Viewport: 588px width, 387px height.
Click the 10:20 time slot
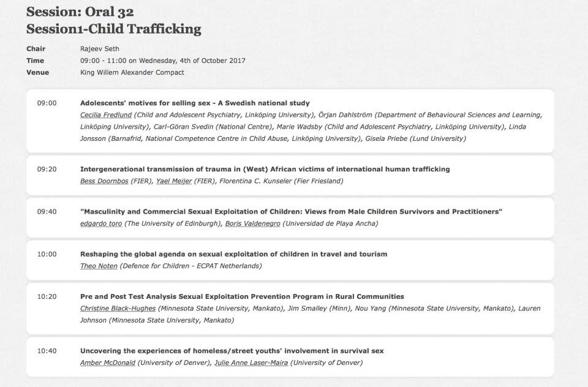(47, 296)
